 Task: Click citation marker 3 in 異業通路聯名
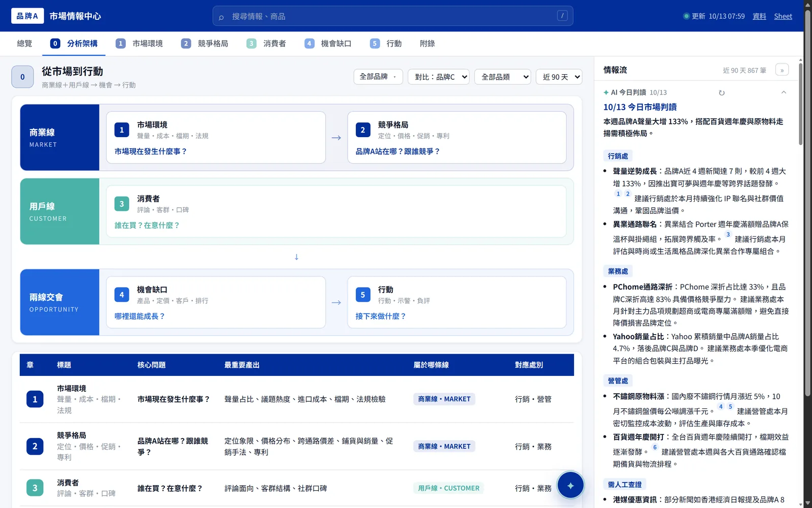coord(728,235)
